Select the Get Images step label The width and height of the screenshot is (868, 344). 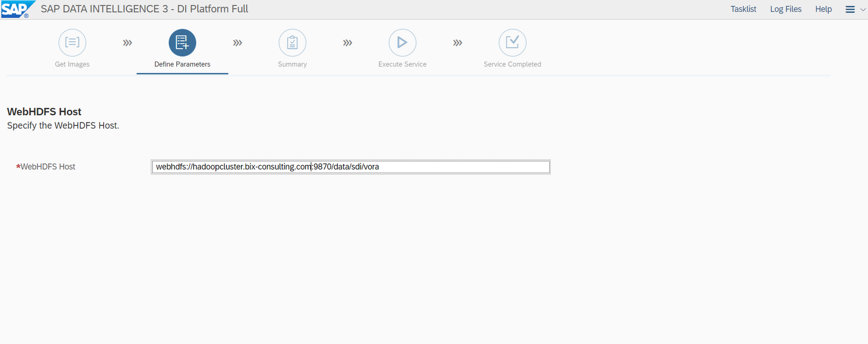coord(72,64)
